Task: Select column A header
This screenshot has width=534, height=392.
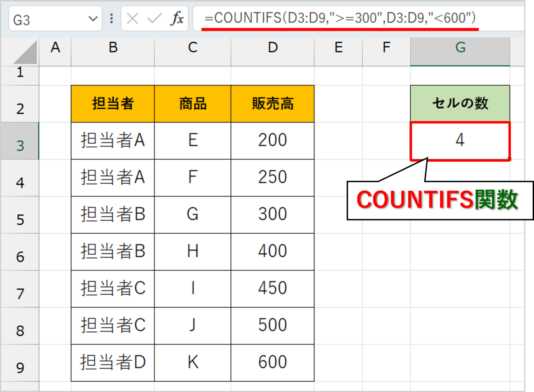Action: coord(55,52)
